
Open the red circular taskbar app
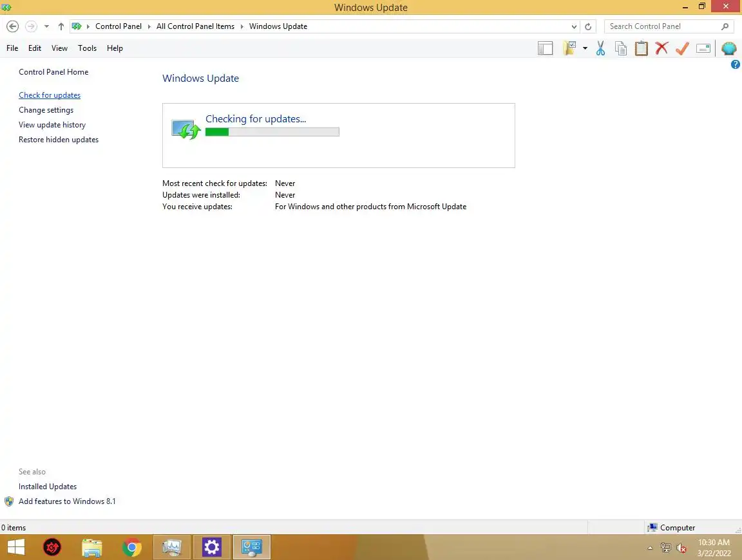click(x=52, y=547)
